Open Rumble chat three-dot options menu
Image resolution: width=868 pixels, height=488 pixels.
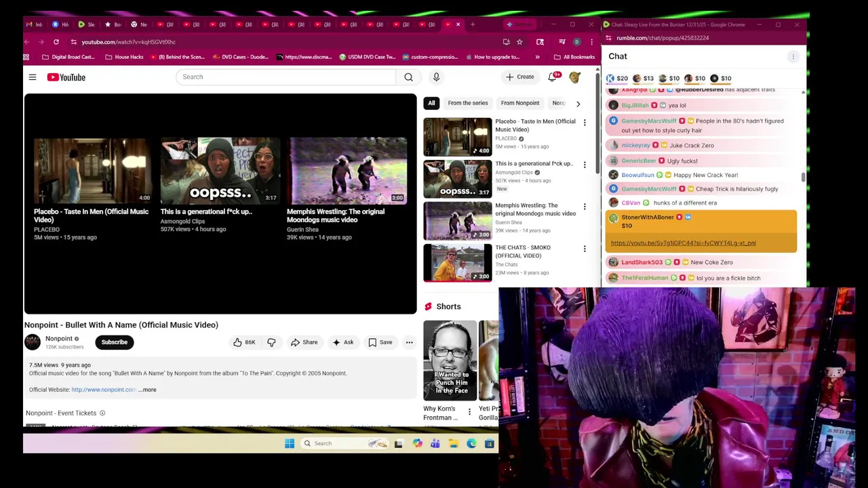click(793, 56)
